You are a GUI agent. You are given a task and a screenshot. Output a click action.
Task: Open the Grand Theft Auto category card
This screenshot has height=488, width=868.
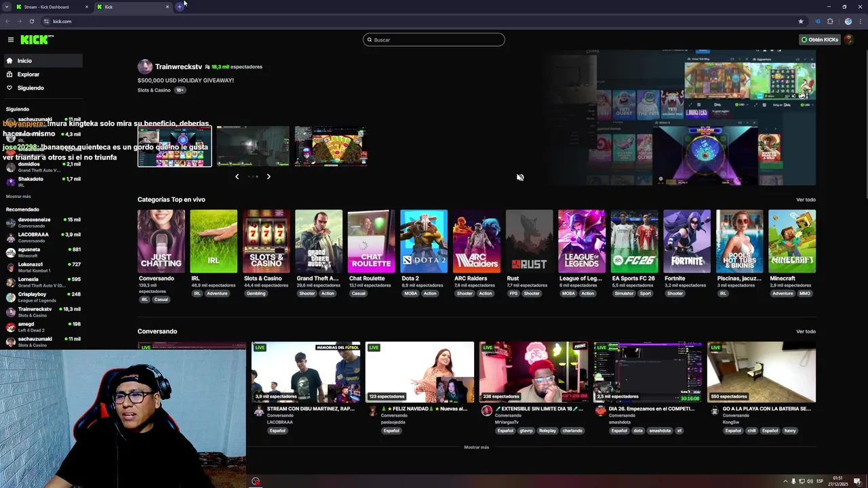point(319,241)
